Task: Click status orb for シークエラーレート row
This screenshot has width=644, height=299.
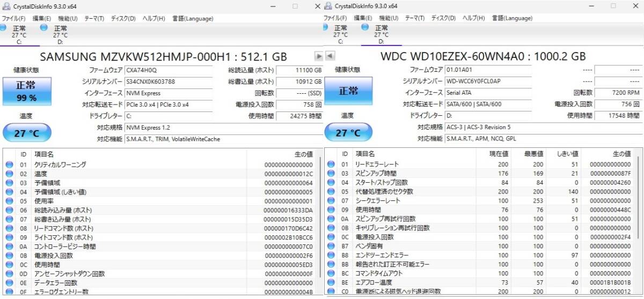Action: 331,200
